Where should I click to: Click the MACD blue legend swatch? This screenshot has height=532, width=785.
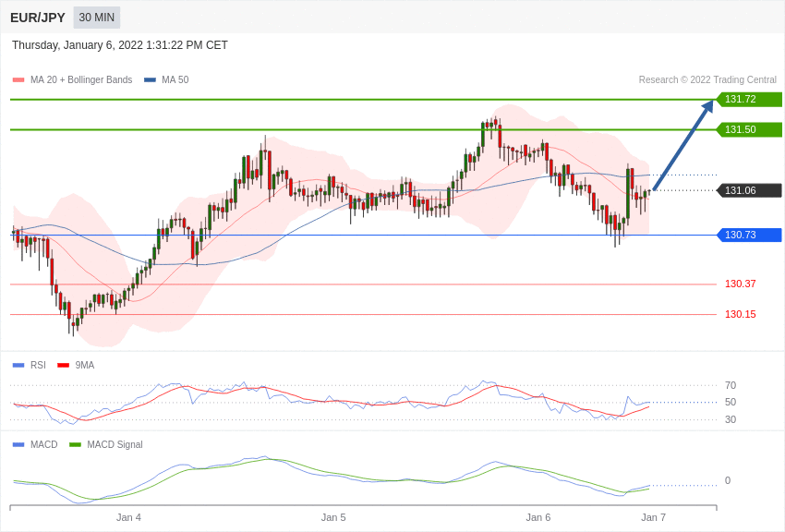(18, 444)
